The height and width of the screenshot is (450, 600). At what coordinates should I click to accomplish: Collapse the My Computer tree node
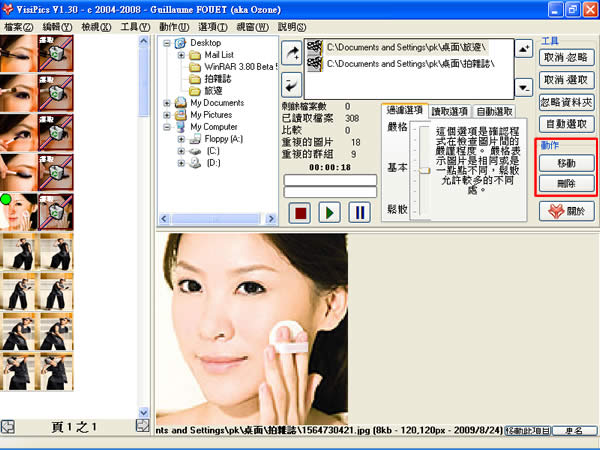(x=168, y=127)
